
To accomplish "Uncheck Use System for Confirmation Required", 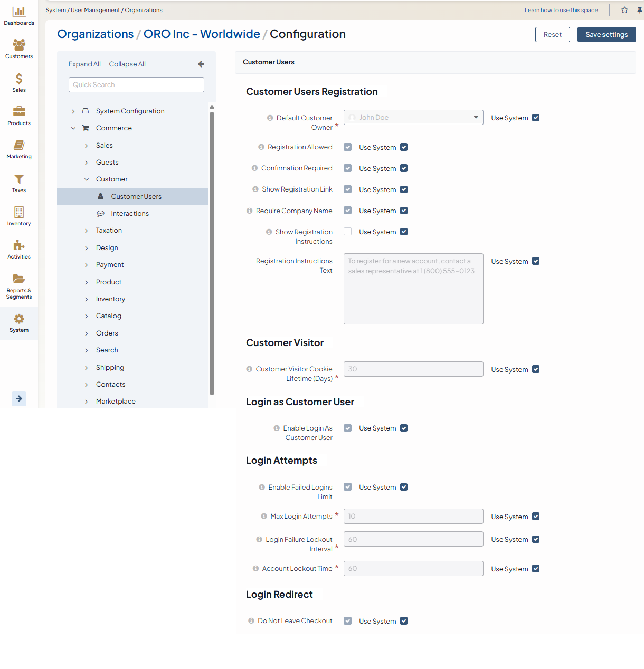I will [x=404, y=168].
